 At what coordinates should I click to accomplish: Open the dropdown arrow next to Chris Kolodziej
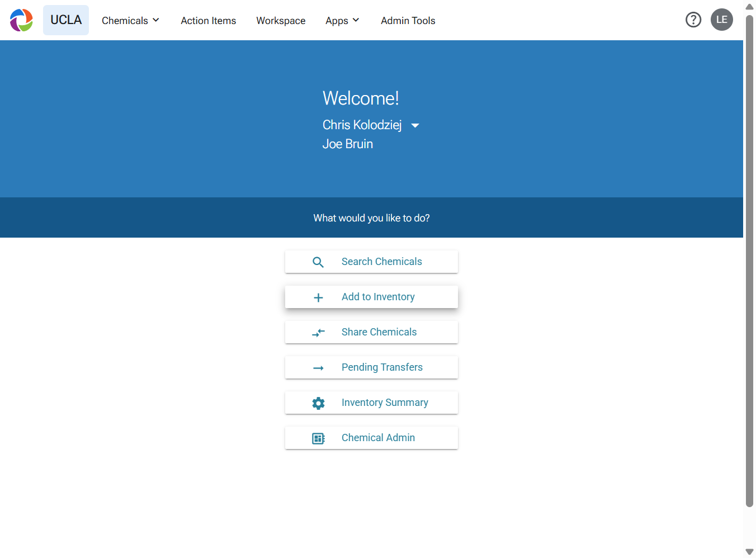(x=415, y=126)
